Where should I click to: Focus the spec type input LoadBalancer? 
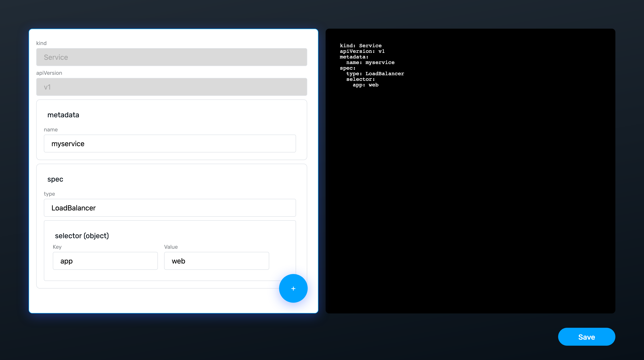pyautogui.click(x=170, y=208)
